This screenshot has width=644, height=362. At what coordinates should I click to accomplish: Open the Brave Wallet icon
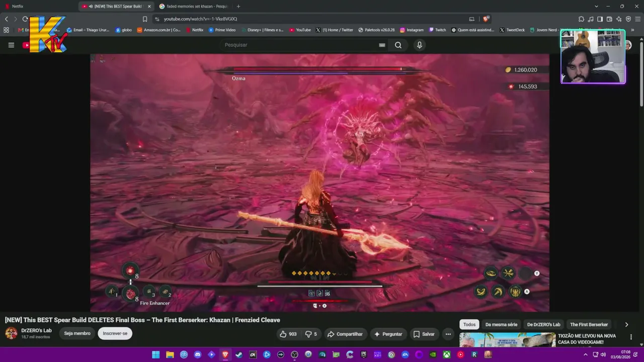click(609, 19)
